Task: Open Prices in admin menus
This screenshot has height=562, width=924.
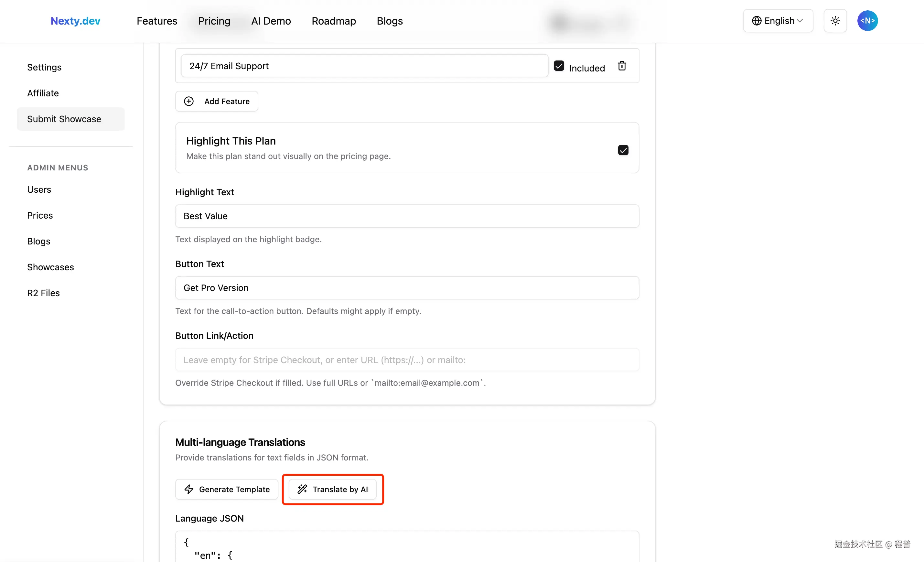Action: pos(40,215)
